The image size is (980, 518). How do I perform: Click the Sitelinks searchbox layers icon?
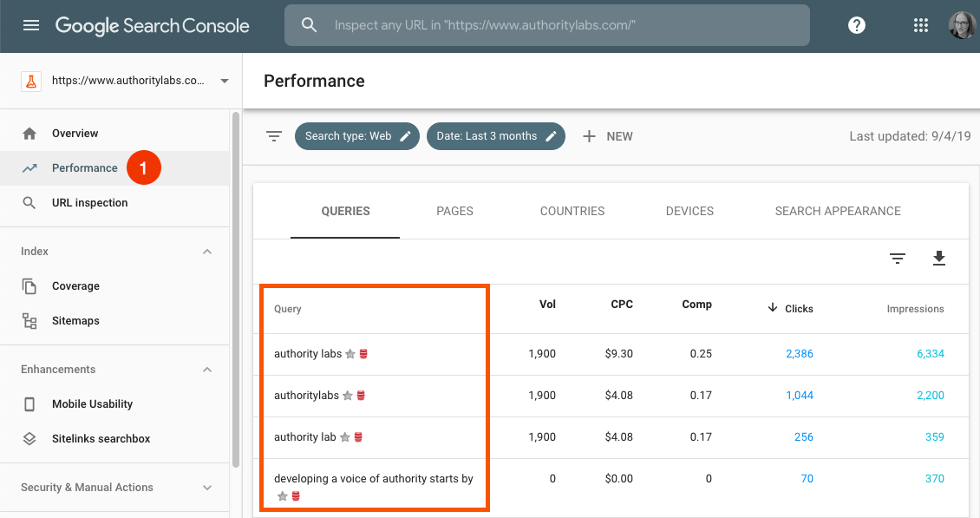tap(29, 438)
